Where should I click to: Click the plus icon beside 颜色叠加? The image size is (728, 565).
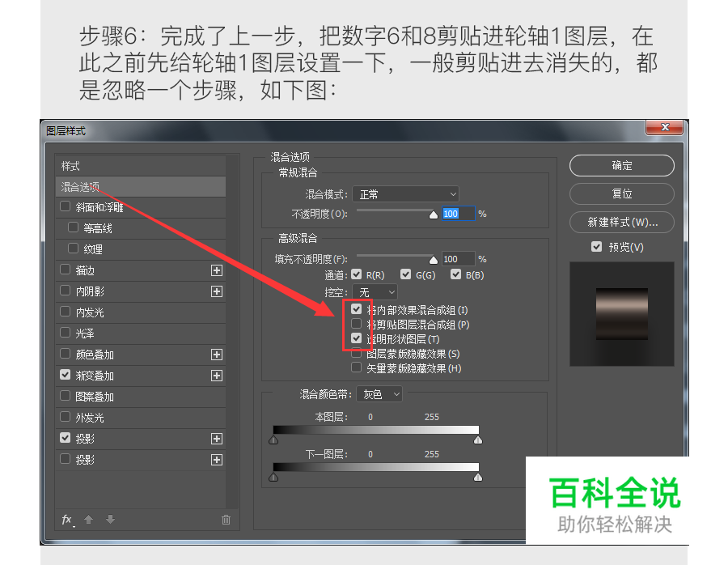click(217, 354)
